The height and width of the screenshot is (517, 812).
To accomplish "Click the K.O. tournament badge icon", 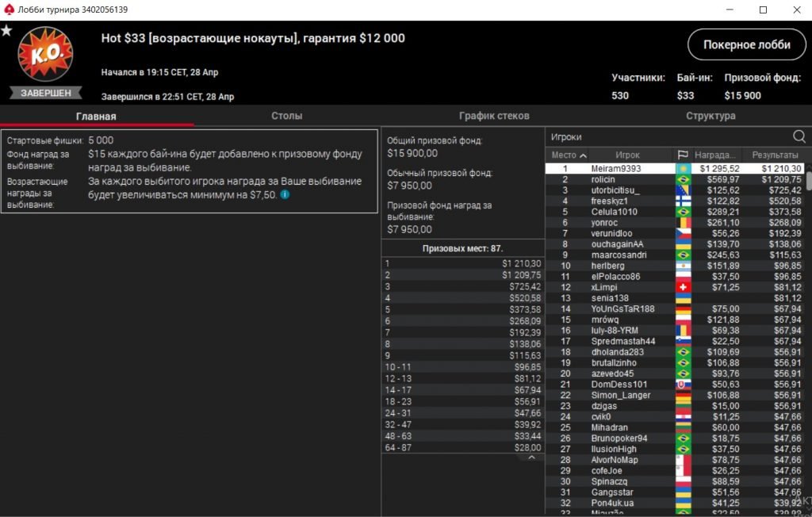I will point(45,56).
